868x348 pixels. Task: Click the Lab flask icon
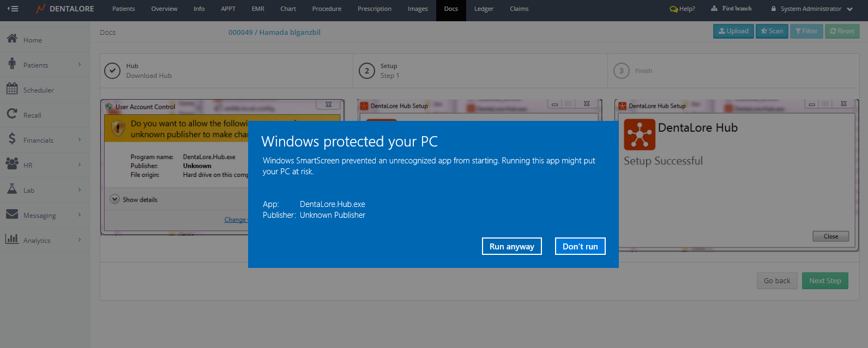pos(12,189)
